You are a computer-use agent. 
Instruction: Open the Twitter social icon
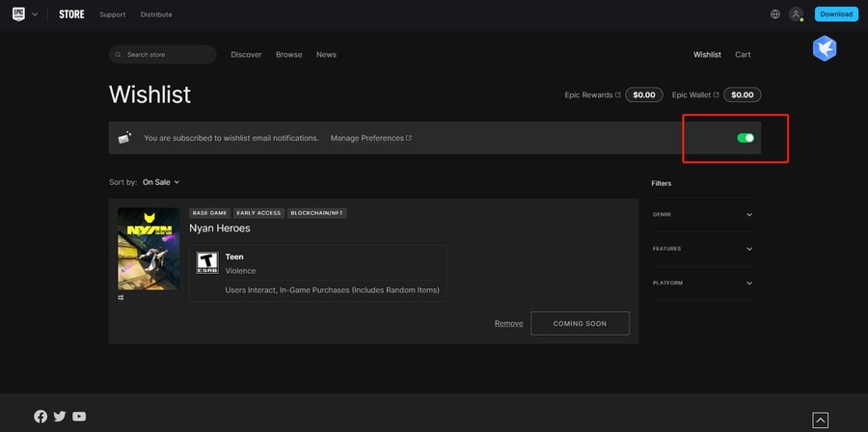pos(60,417)
